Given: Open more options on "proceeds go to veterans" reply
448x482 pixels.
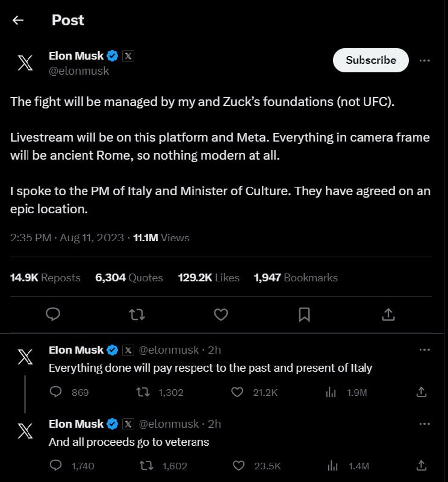Looking at the screenshot, I should 425,424.
